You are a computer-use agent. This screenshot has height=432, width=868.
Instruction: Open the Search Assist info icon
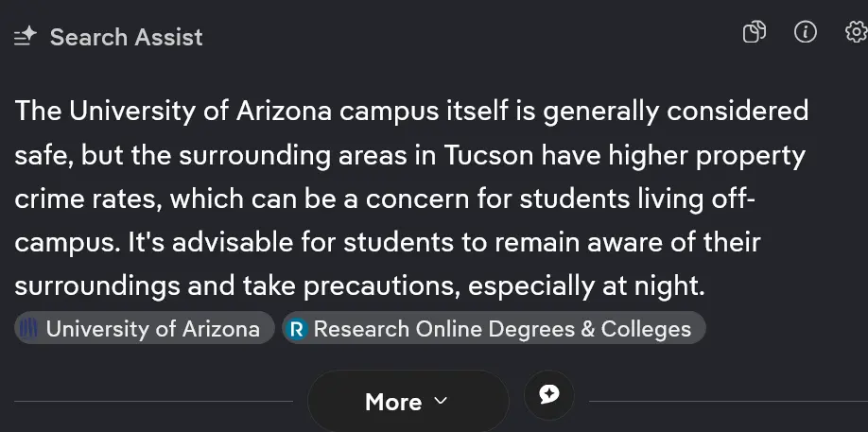tap(805, 33)
